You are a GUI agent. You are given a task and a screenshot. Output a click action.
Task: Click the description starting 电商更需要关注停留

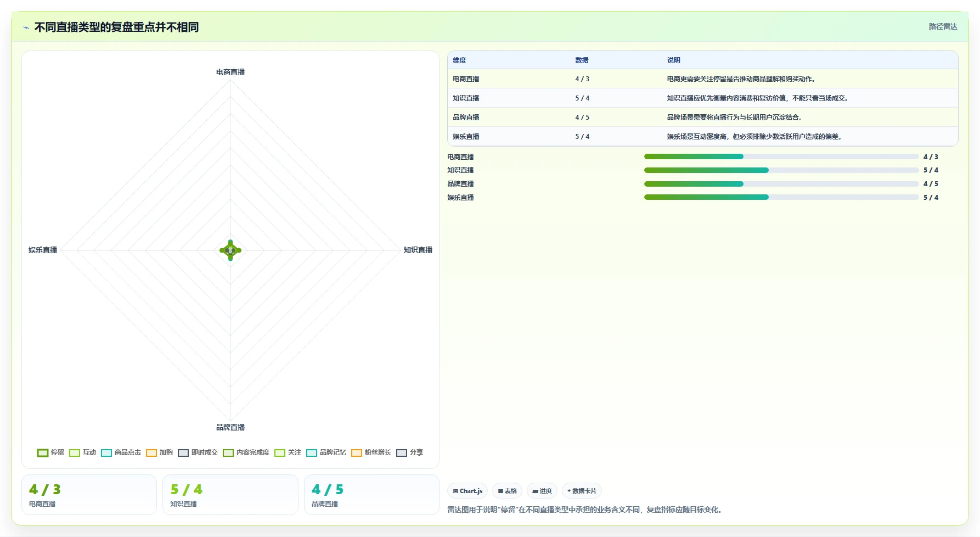coord(742,79)
